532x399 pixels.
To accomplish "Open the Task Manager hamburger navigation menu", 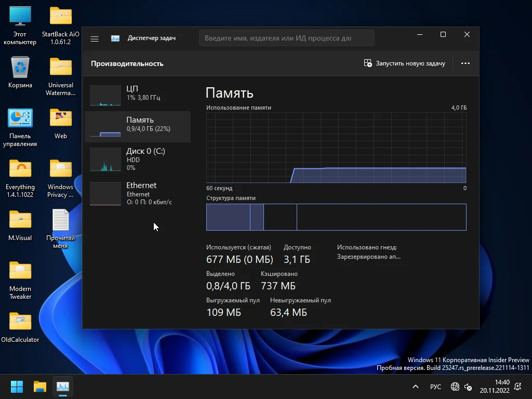I will coord(95,38).
